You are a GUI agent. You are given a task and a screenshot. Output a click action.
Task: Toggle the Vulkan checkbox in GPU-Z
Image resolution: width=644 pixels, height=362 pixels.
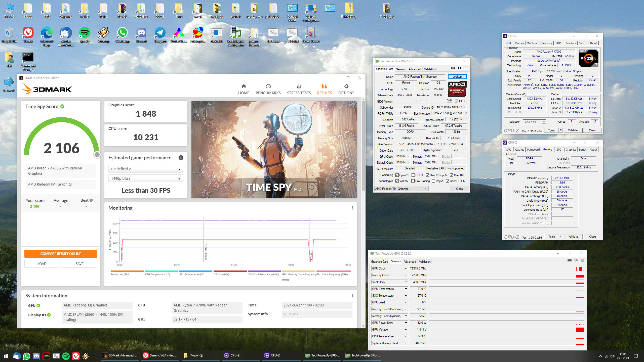(x=397, y=181)
